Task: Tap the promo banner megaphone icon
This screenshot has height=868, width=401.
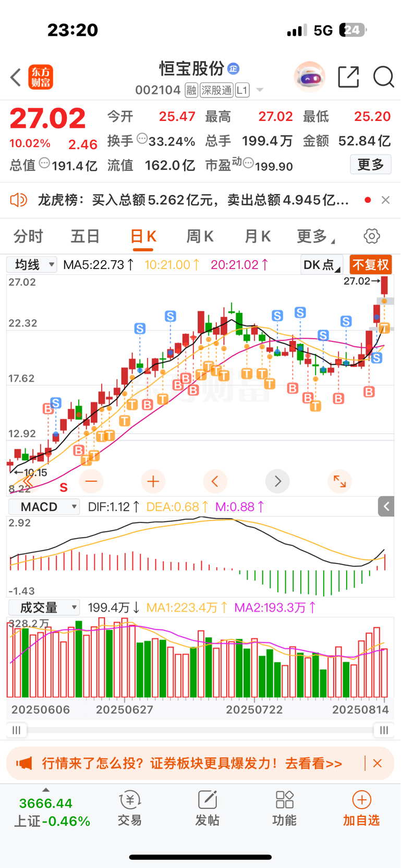Action: tap(23, 764)
